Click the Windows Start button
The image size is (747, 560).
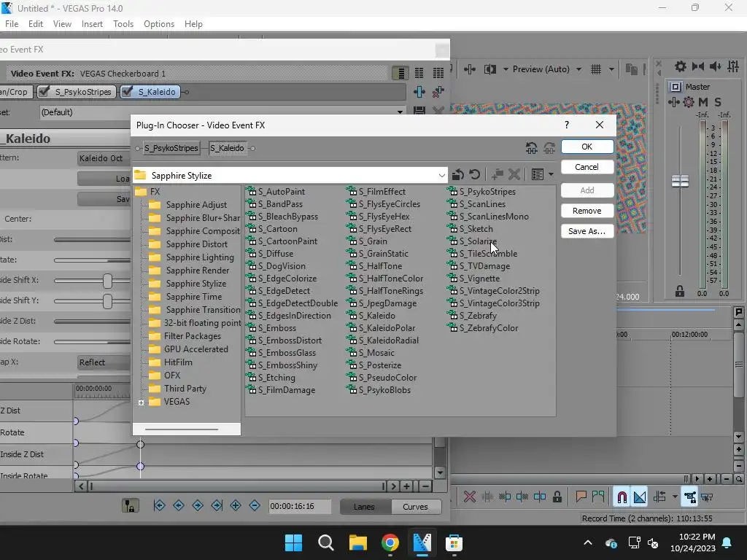pyautogui.click(x=293, y=542)
